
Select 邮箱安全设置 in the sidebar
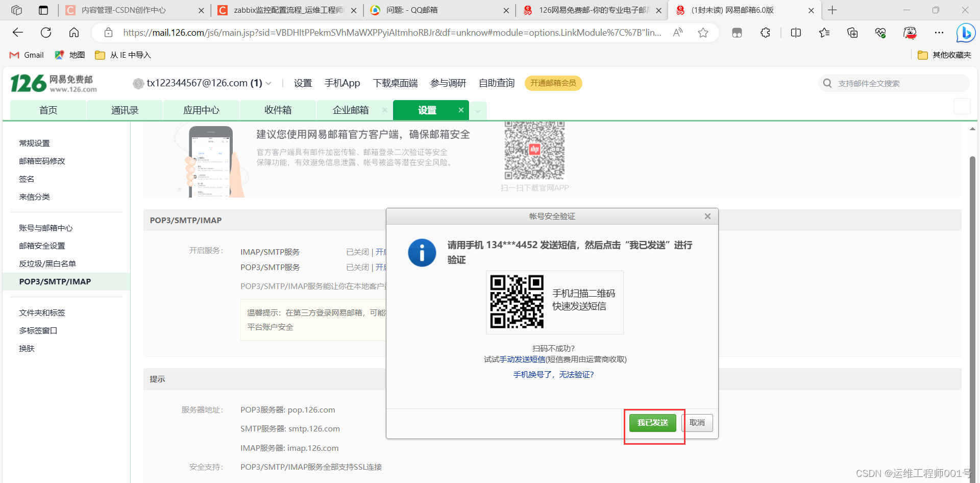click(x=42, y=246)
